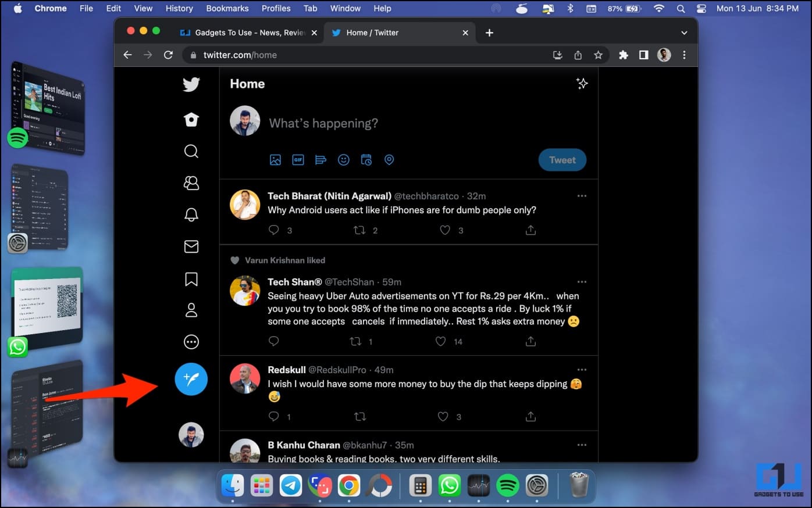Open Tech Bharat (Nitin Agarwal) profile name
Viewport: 812px width, 508px height.
329,196
